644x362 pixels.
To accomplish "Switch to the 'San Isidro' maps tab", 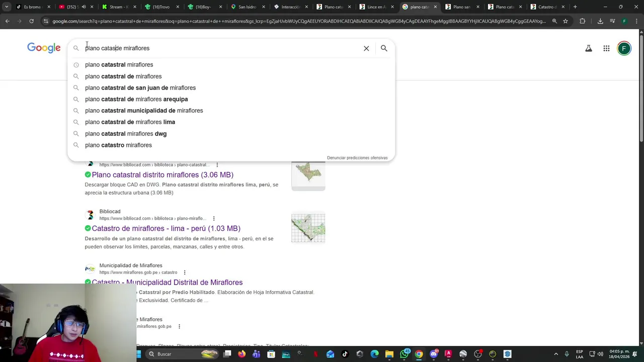I will tap(248, 7).
